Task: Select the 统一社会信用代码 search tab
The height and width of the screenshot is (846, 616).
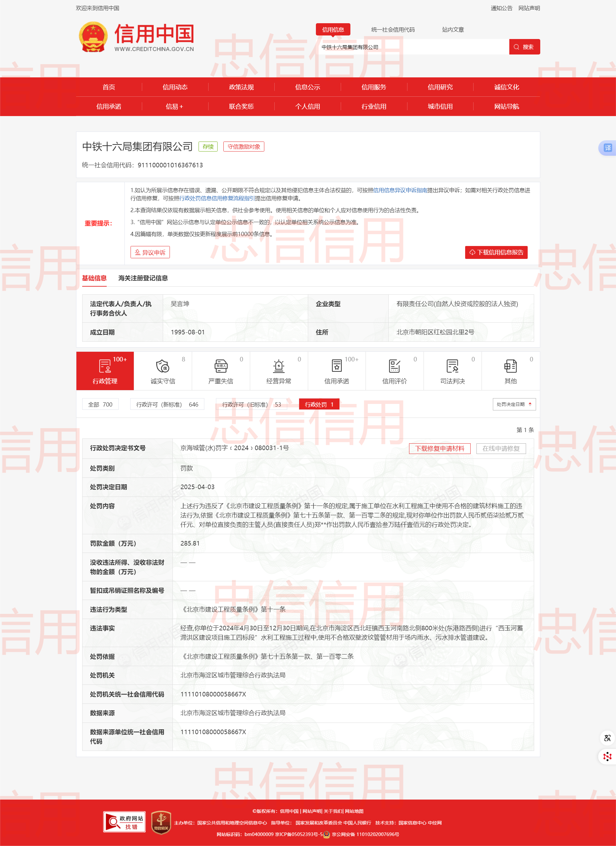Action: [393, 29]
